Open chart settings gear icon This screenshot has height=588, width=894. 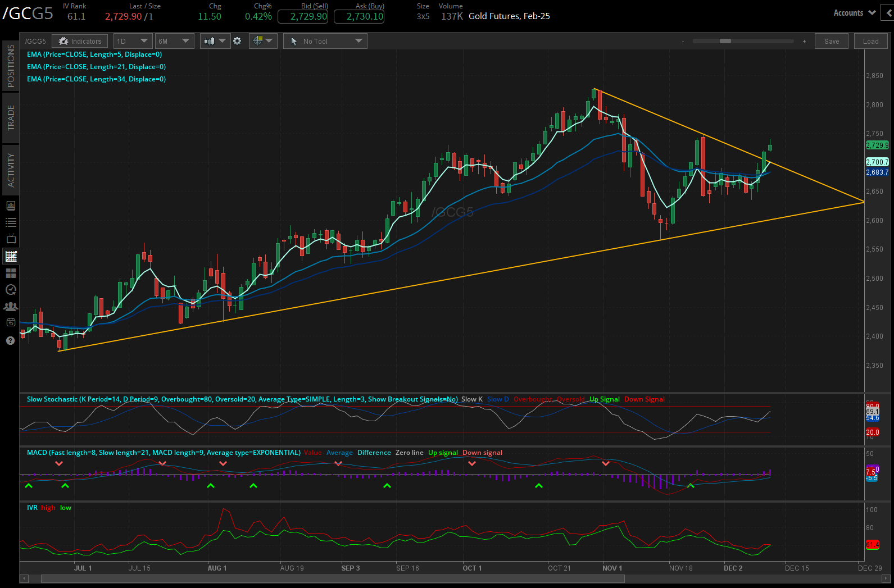237,41
